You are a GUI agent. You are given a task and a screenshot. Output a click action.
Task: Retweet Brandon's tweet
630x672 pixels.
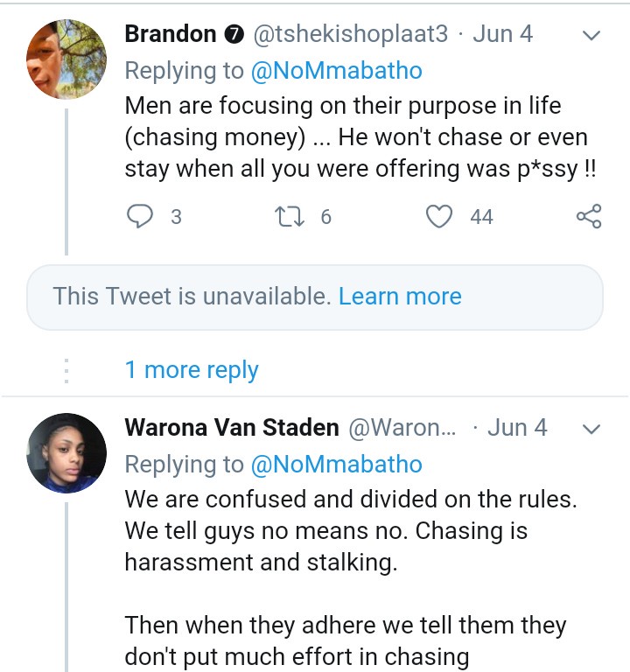288,215
